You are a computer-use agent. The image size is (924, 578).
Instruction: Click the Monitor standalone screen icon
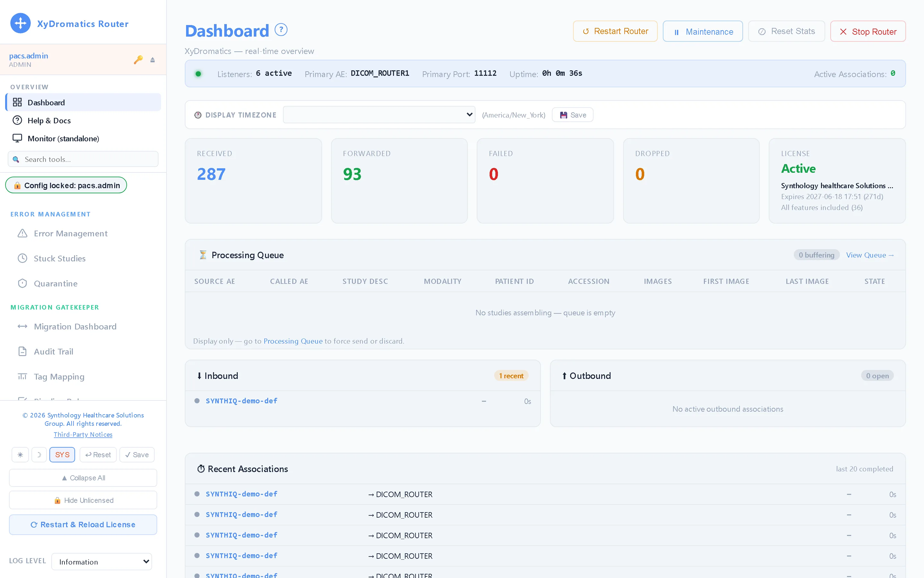pyautogui.click(x=17, y=138)
